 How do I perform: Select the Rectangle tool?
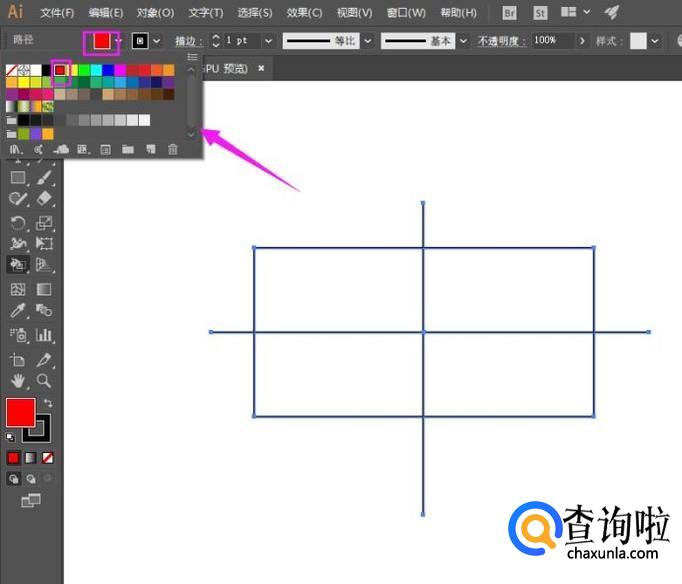coord(18,177)
